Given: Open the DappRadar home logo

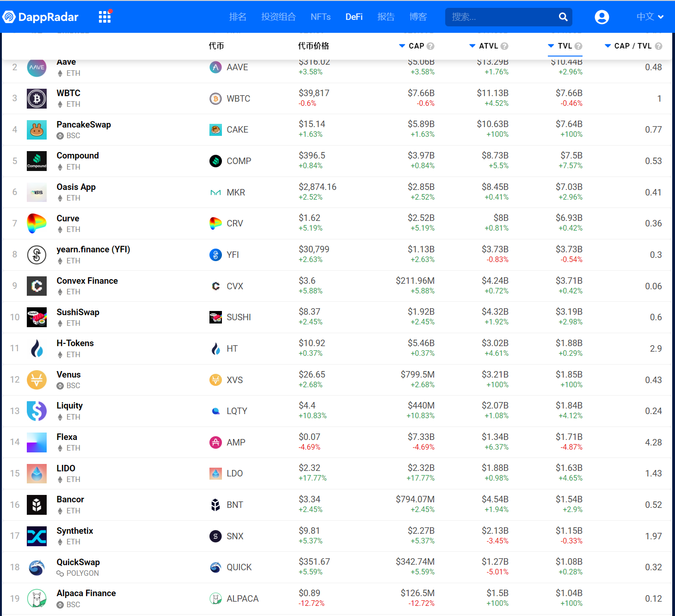Looking at the screenshot, I should click(41, 17).
